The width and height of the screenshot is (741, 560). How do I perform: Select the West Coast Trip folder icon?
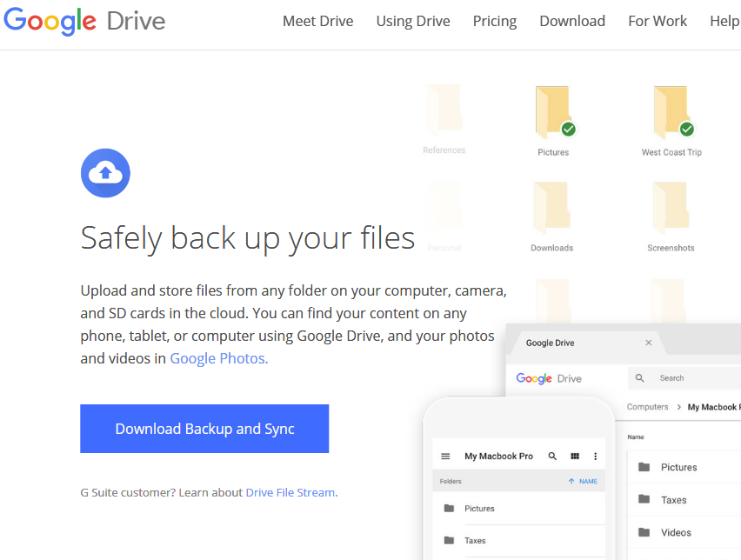pyautogui.click(x=673, y=112)
